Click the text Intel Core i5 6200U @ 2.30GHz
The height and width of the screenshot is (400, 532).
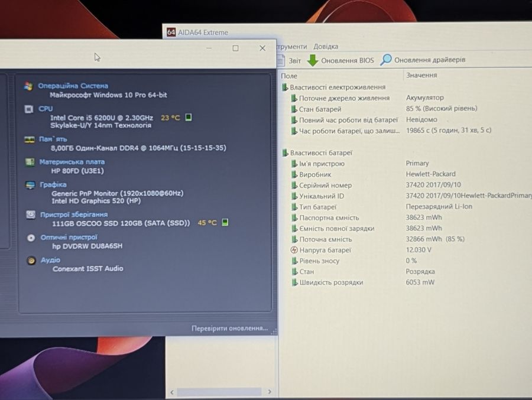[x=102, y=118]
